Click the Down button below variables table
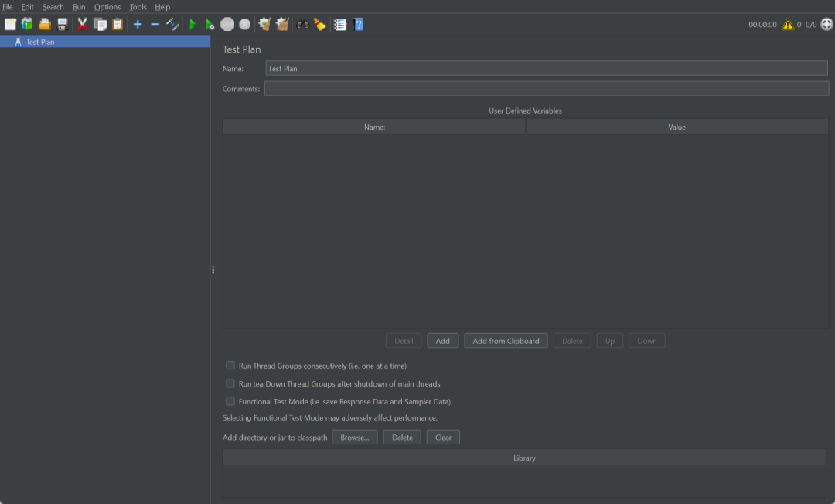This screenshot has width=835, height=504. 647,341
